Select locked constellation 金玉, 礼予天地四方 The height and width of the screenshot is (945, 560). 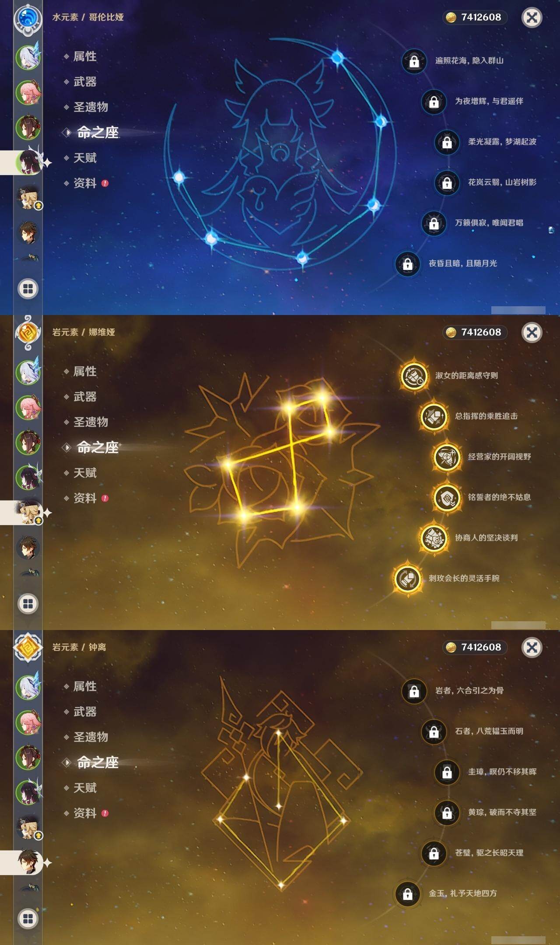click(x=446, y=894)
